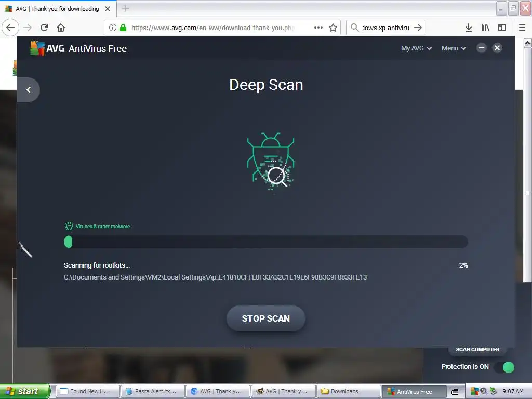The width and height of the screenshot is (532, 399).
Task: Click the 2% progress value
Action: pyautogui.click(x=463, y=265)
